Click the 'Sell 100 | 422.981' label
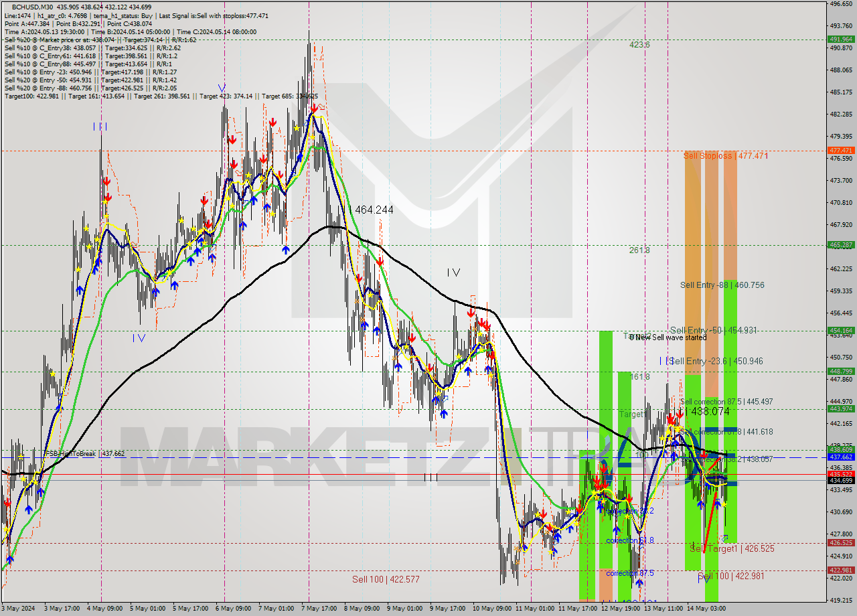857x616 pixels. point(730,576)
